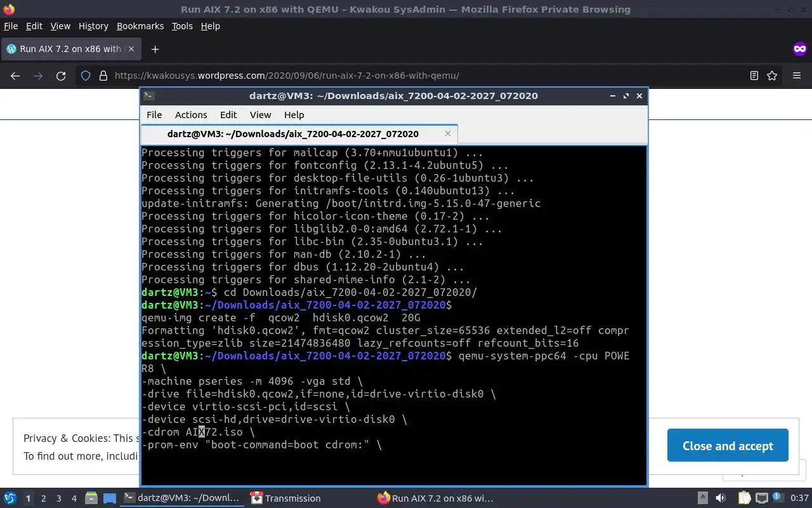The width and height of the screenshot is (812, 508).
Task: Go back using the back arrow
Action: pos(15,76)
